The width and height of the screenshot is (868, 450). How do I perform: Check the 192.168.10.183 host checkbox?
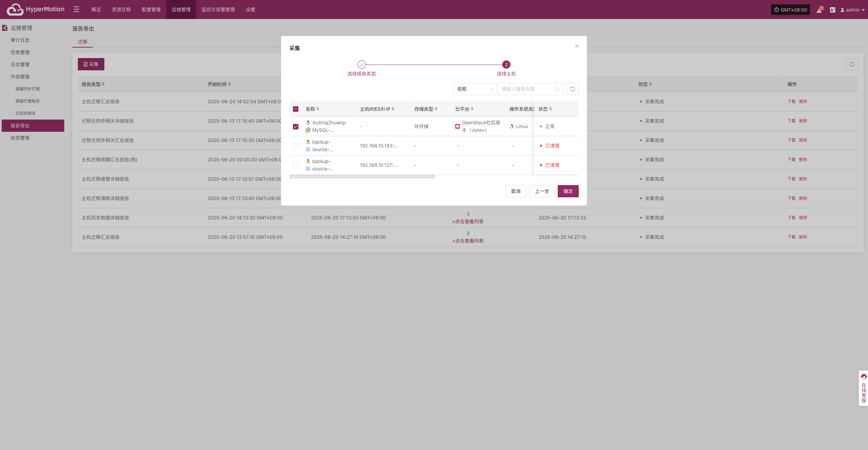coord(296,146)
